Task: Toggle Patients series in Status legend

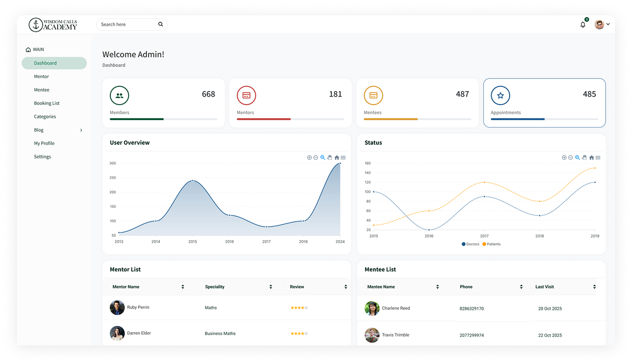Action: (492, 244)
